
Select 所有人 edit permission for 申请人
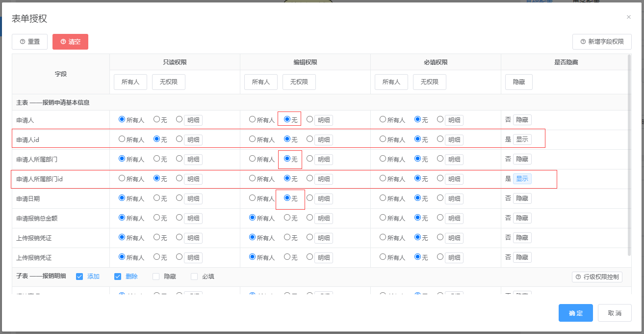[253, 119]
